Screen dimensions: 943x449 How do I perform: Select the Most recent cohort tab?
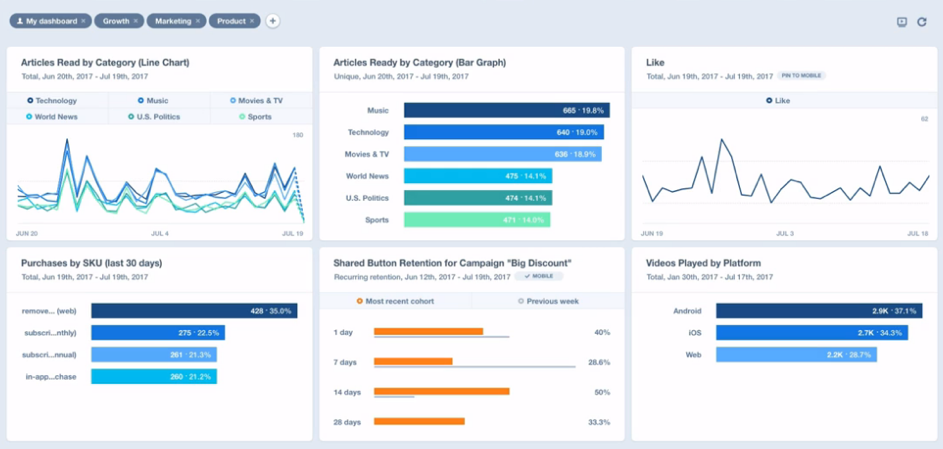pos(395,301)
